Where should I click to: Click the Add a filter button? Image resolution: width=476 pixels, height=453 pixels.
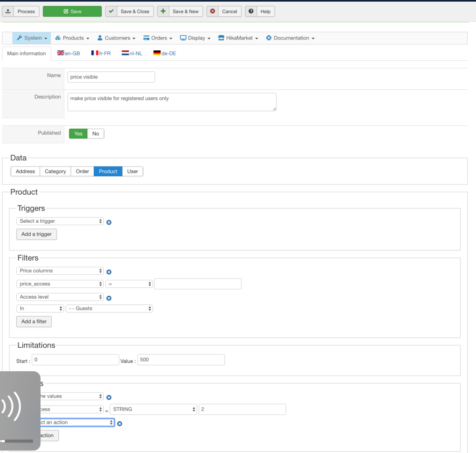[34, 321]
